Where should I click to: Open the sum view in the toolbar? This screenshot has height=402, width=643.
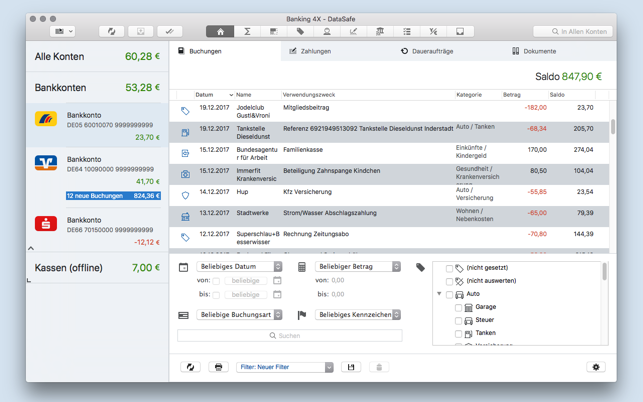247,32
